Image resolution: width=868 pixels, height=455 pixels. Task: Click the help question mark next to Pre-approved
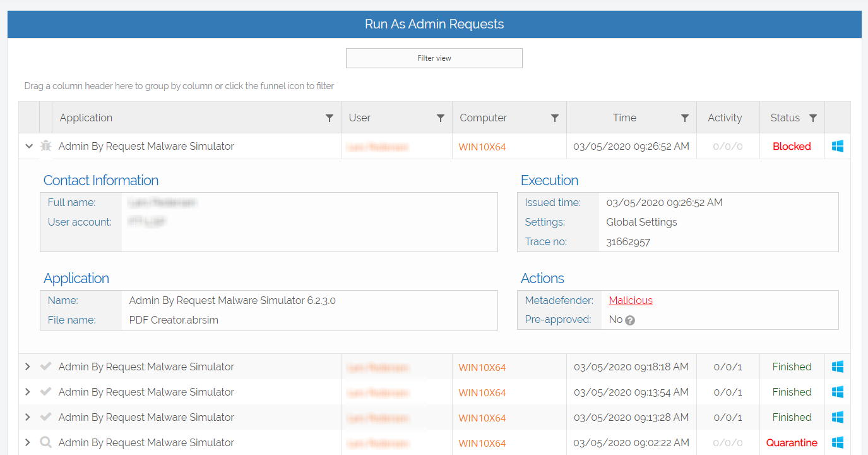pyautogui.click(x=629, y=320)
